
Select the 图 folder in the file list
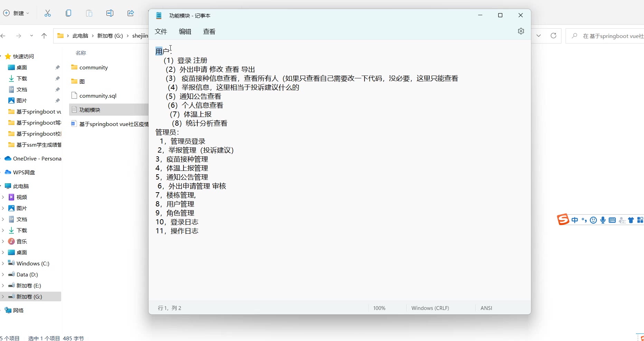82,81
